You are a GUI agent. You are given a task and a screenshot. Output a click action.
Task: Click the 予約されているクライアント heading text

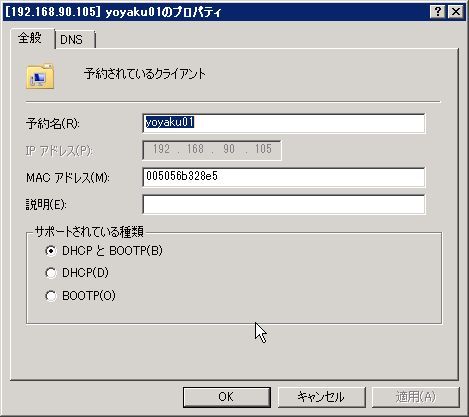point(145,74)
